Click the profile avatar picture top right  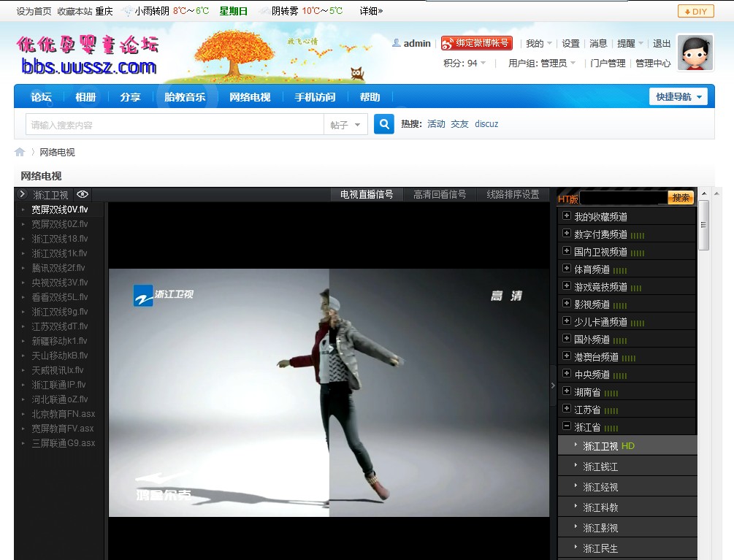tap(695, 54)
